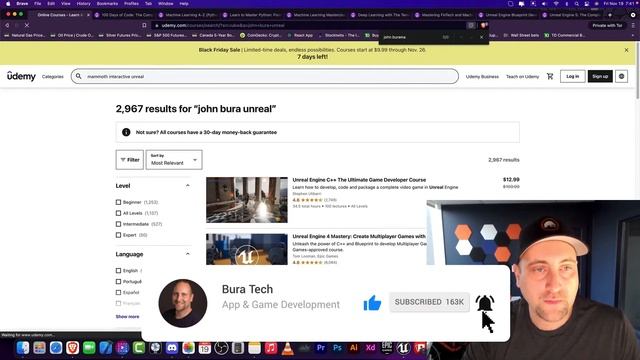
Task: Open the History menu in menu bar
Action: pyautogui.click(x=83, y=4)
